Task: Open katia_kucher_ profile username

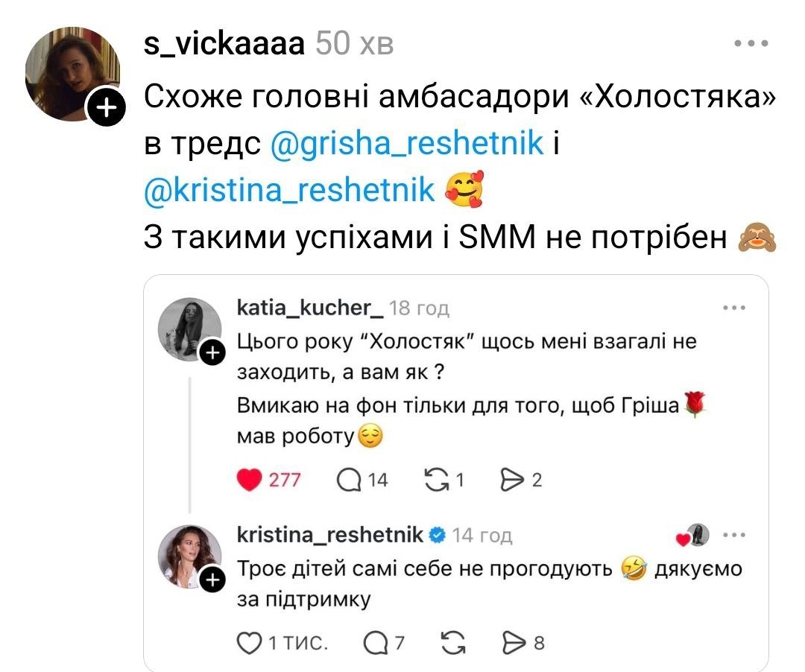Action: coord(309,308)
